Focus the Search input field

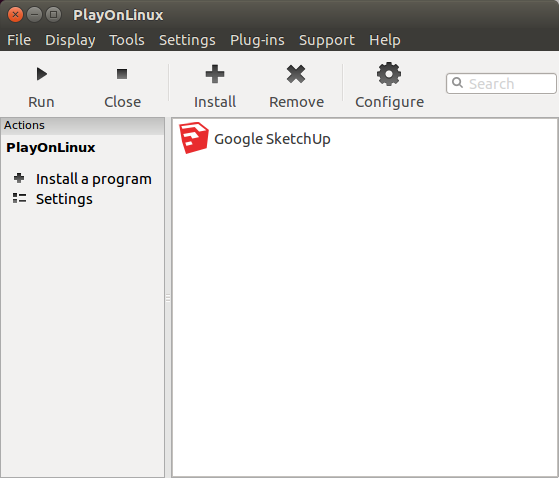tap(501, 83)
